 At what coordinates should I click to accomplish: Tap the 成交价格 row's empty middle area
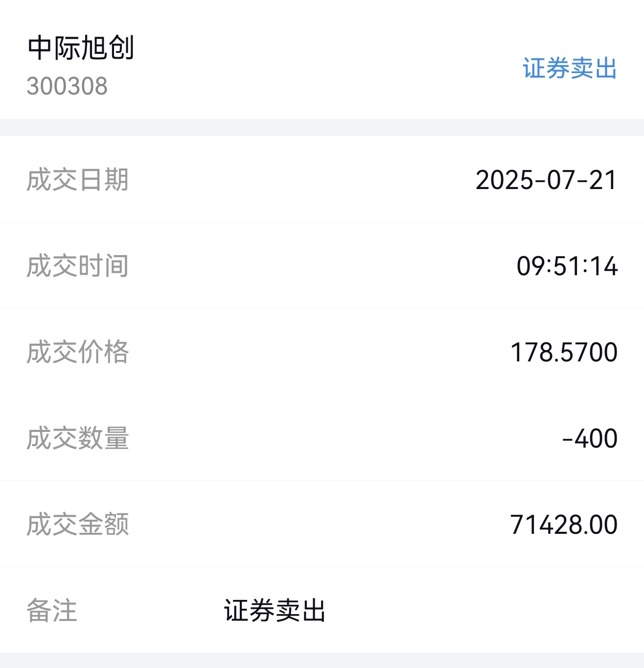318,352
